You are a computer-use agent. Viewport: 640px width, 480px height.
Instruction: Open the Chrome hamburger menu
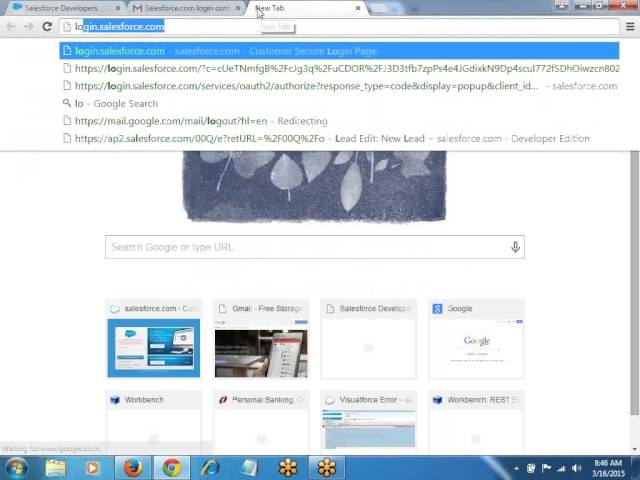(630, 27)
